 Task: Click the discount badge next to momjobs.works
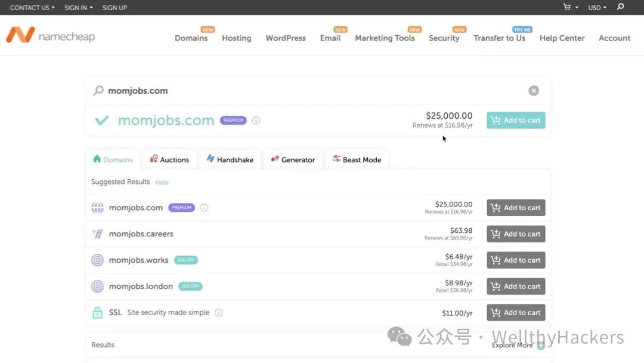186,260
